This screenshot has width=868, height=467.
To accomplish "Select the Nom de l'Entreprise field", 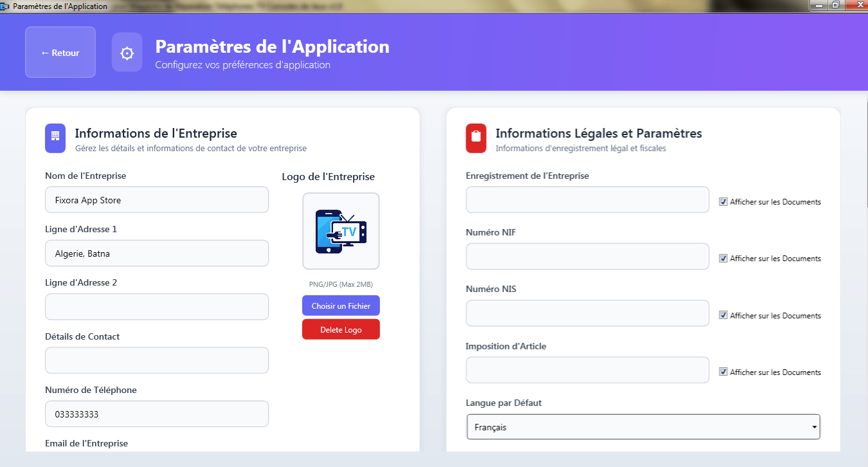I will [x=157, y=199].
